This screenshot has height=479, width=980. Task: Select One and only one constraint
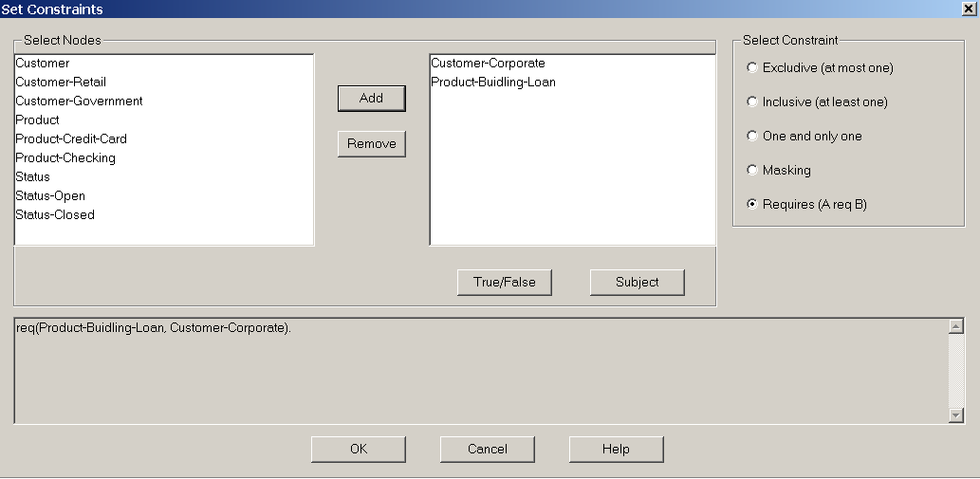(x=752, y=137)
